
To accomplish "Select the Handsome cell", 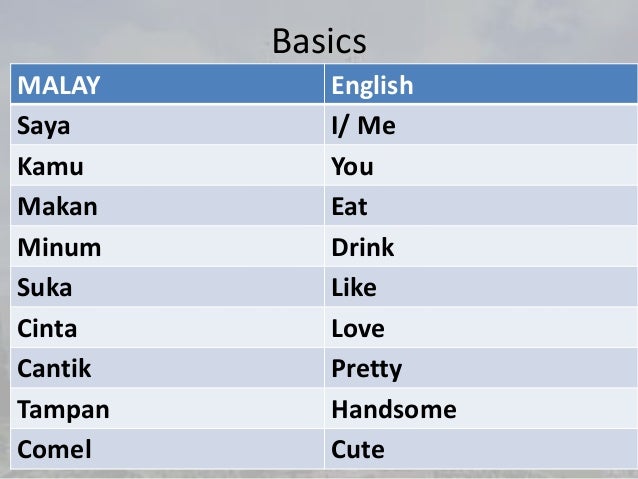I will click(x=481, y=408).
